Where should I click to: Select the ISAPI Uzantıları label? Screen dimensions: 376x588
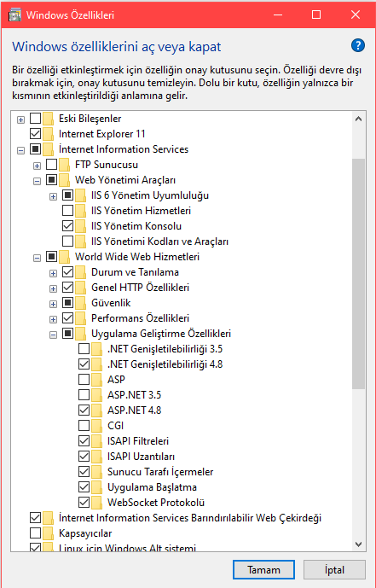point(142,457)
